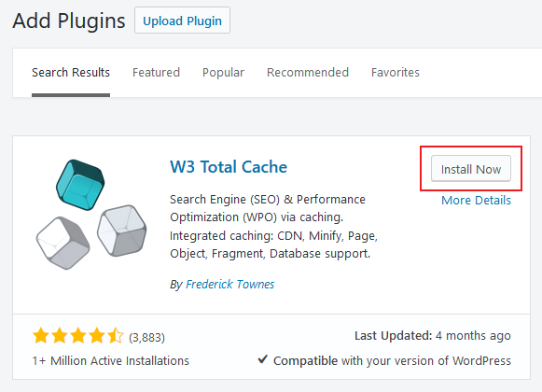Click the white cube in plugin logo
The image size is (542, 392).
click(x=63, y=243)
